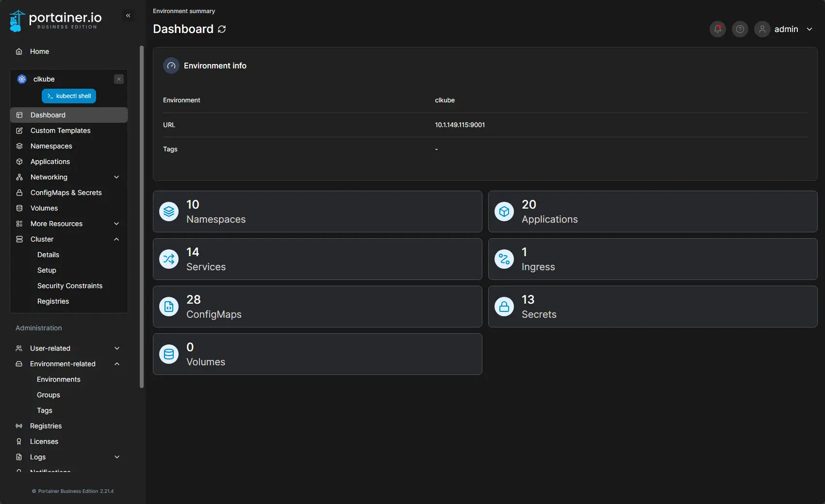Collapse the Cluster submenu
Screen dimensions: 825x504
point(116,239)
